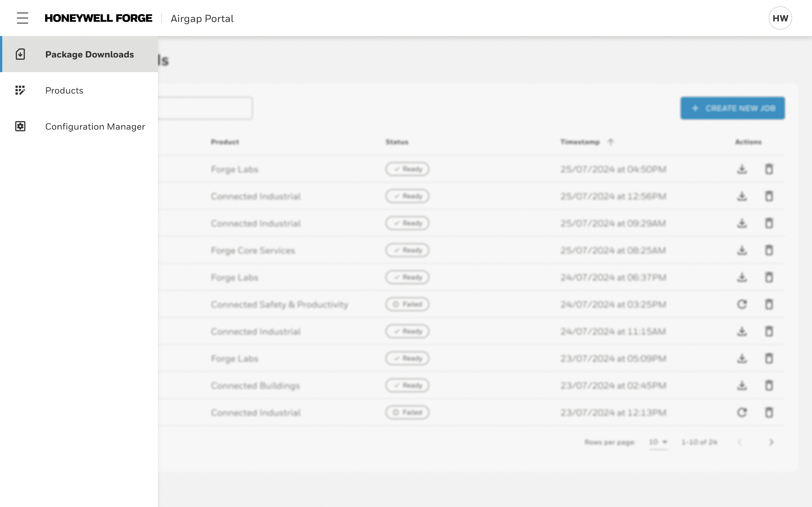Click the hamburger menu icon

coord(22,18)
